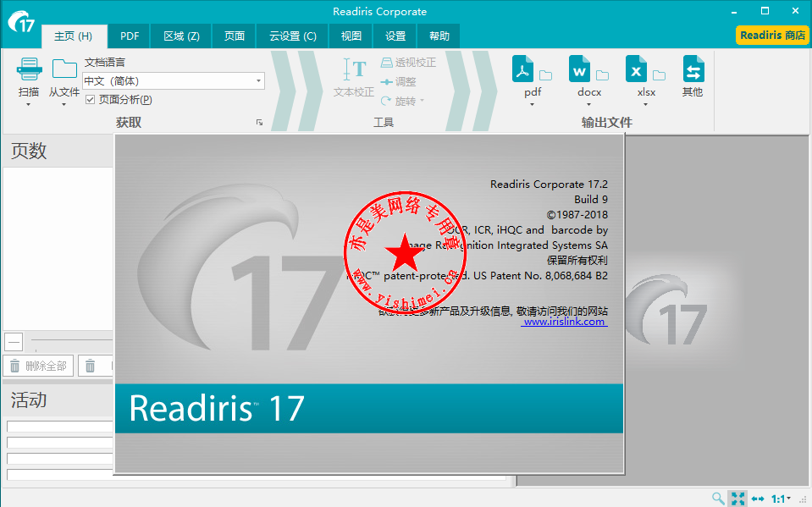Viewport: 812px width, 507px height.
Task: Click the 删除全部 button
Action: click(38, 366)
